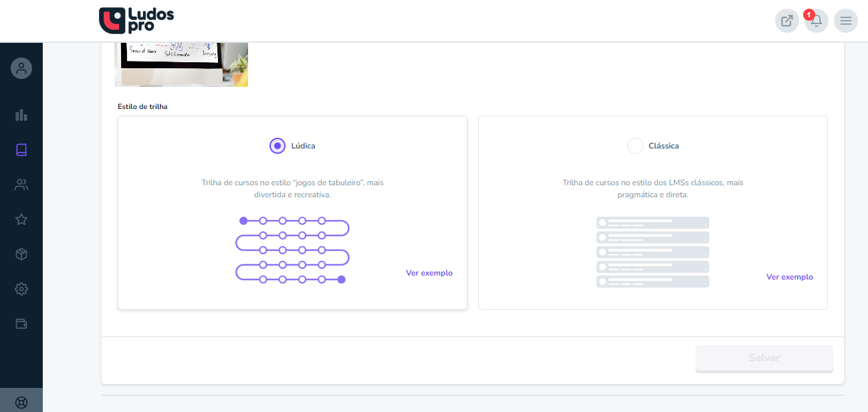Click the board-game path illustration
Screen dimensions: 868x412
(292, 250)
